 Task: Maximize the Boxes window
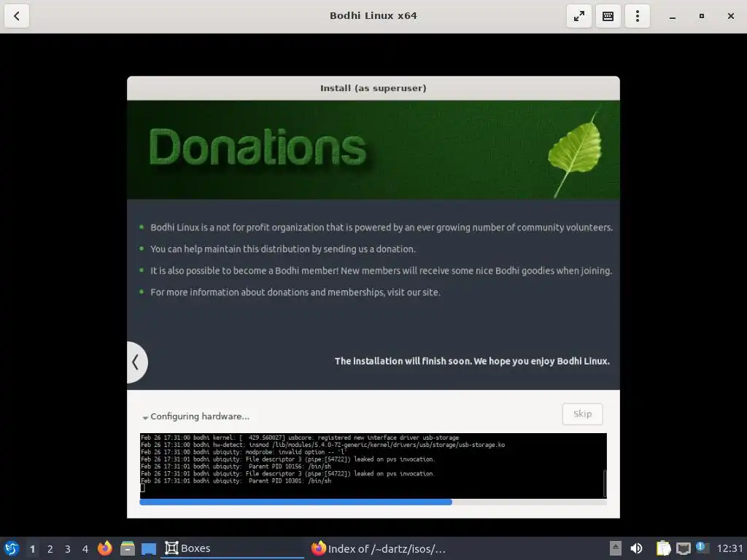click(701, 16)
